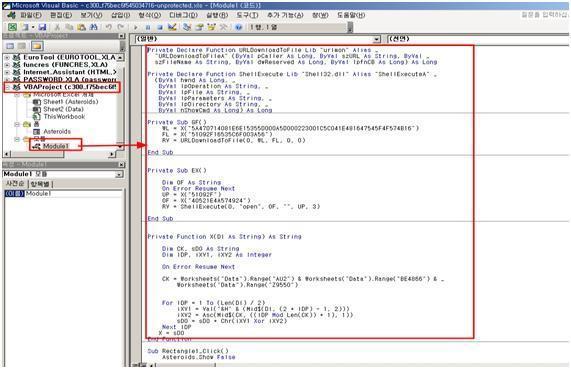Collapse the VBAProject (c300...) node

(x=7, y=87)
